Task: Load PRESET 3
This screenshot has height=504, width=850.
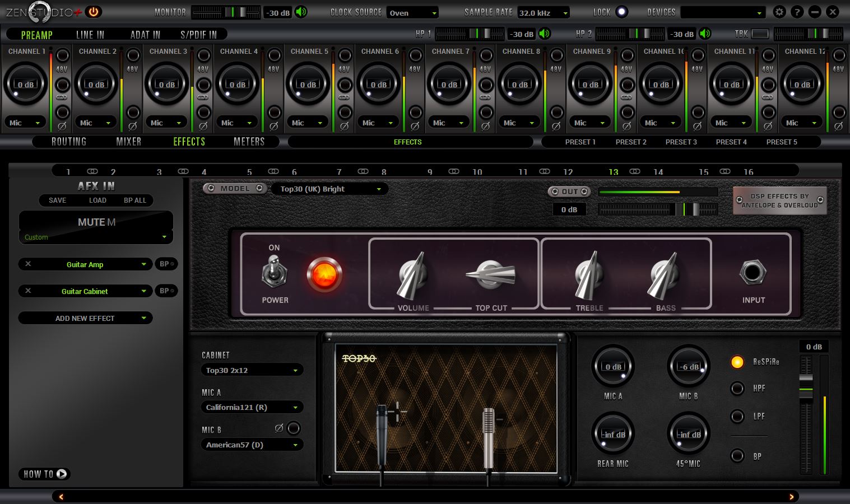Action: [x=681, y=142]
